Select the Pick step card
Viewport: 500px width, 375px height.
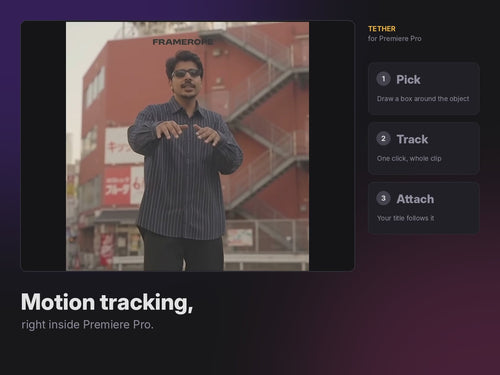pyautogui.click(x=424, y=89)
